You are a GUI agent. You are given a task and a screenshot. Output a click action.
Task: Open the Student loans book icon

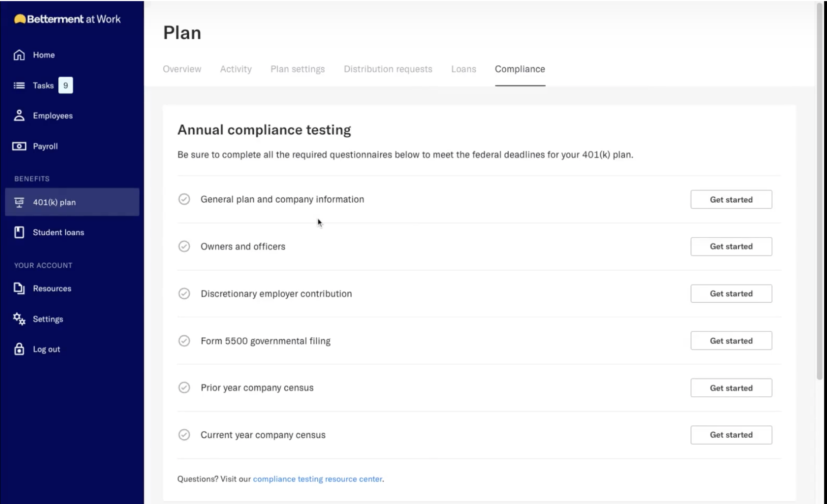click(x=19, y=232)
